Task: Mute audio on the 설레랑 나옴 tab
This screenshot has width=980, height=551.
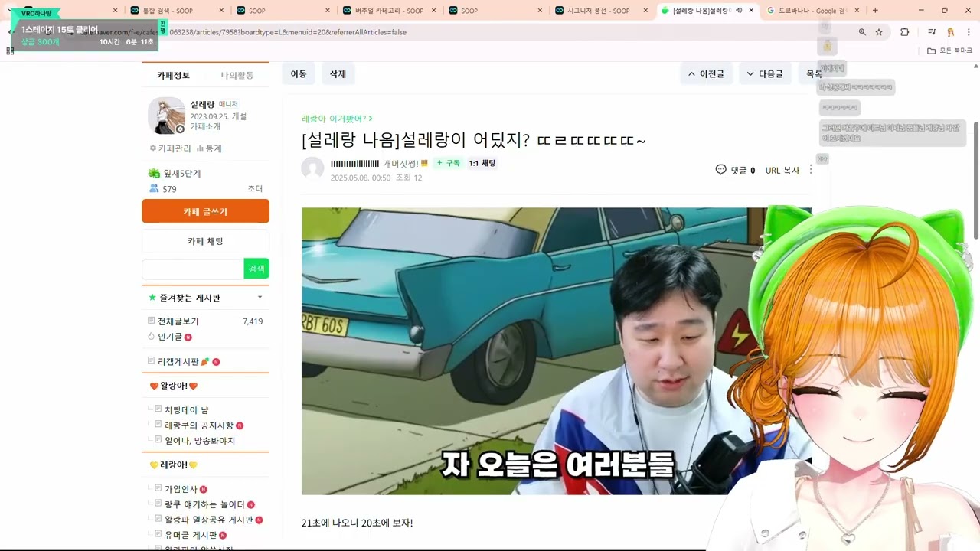Action: (x=739, y=11)
